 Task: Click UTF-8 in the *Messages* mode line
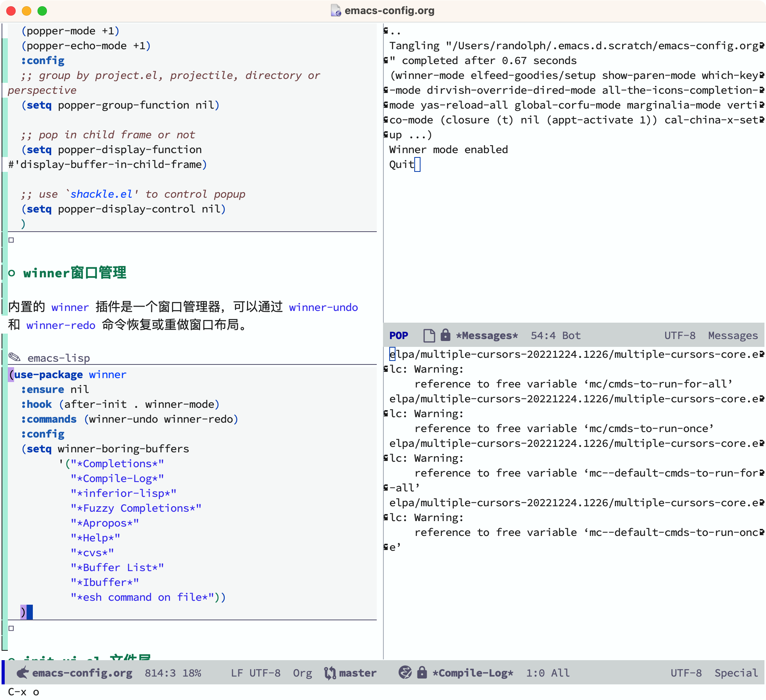pos(680,336)
